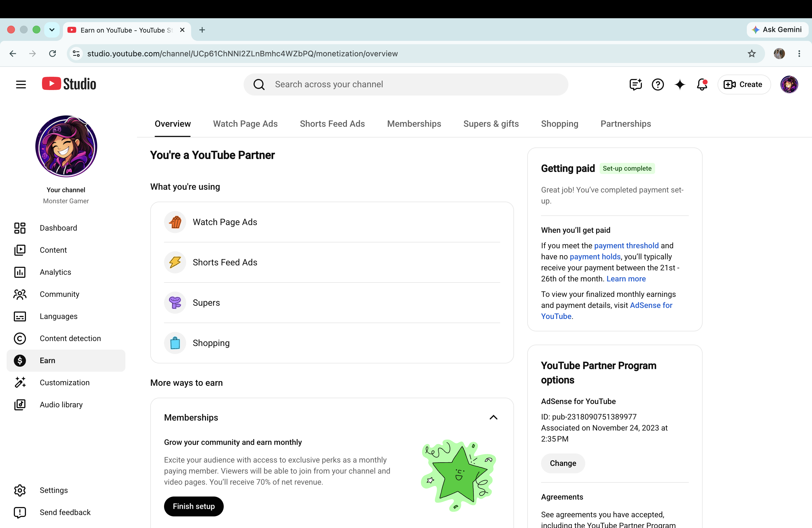Open the Shorts Feed Ads tab

pyautogui.click(x=332, y=123)
